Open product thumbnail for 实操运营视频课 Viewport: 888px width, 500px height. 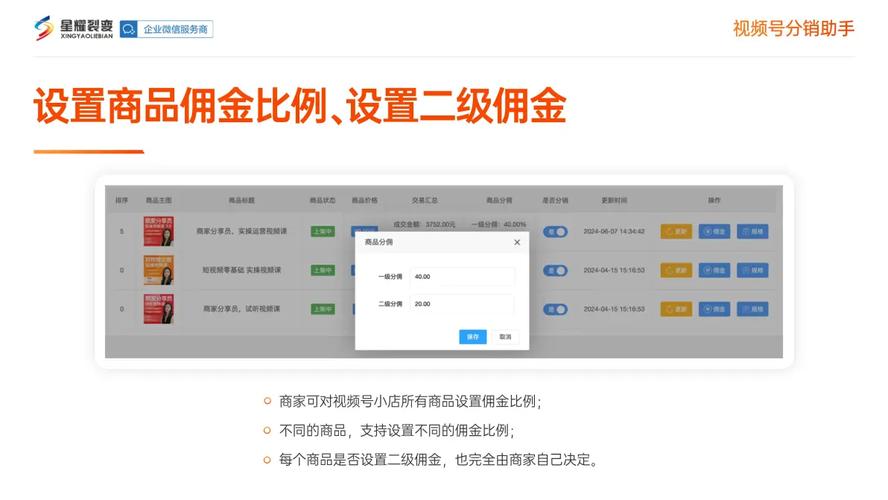(159, 231)
